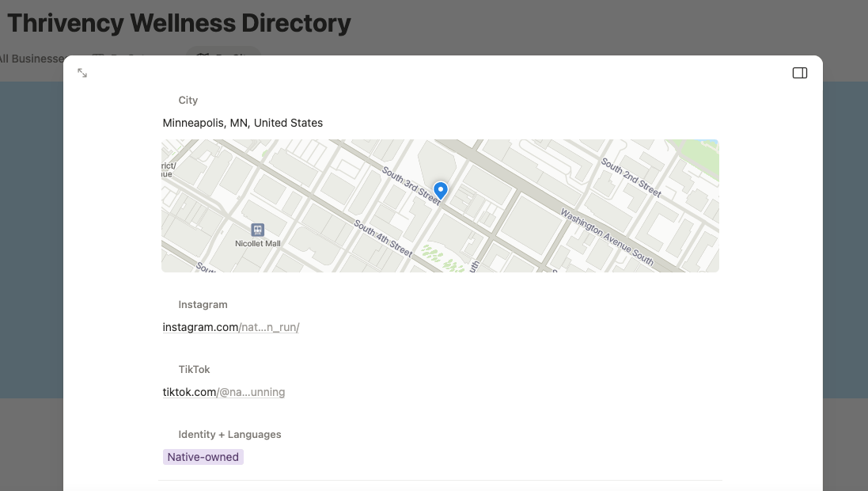The image size is (868, 491).
Task: Open record in full page view
Action: [82, 73]
